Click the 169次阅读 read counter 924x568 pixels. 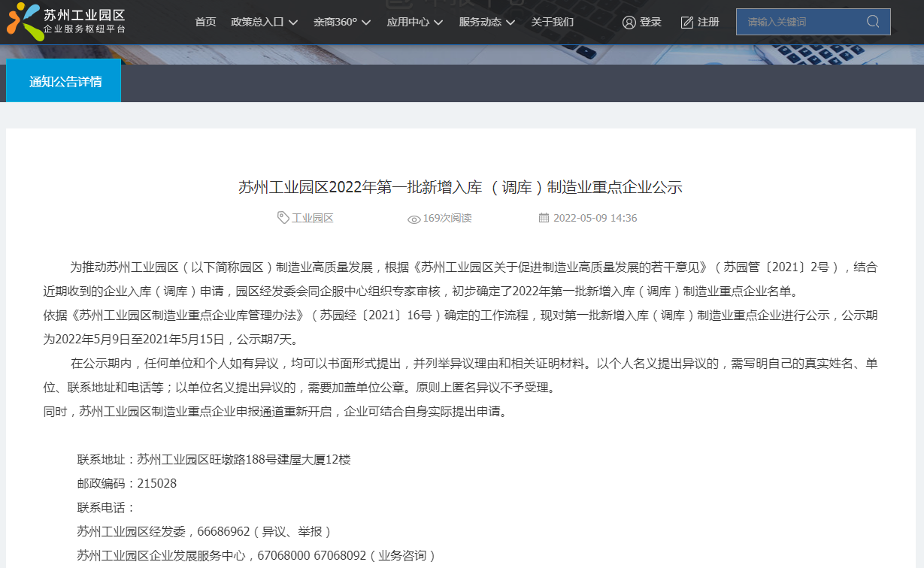click(445, 219)
